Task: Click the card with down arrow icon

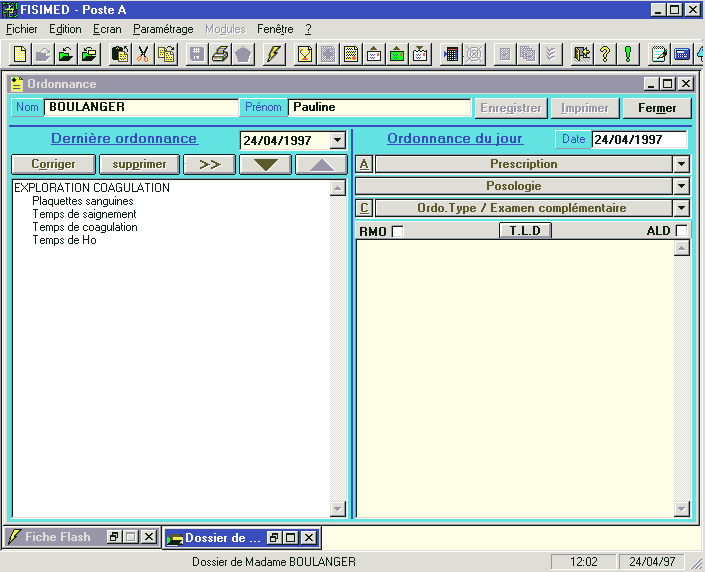Action: (420, 54)
